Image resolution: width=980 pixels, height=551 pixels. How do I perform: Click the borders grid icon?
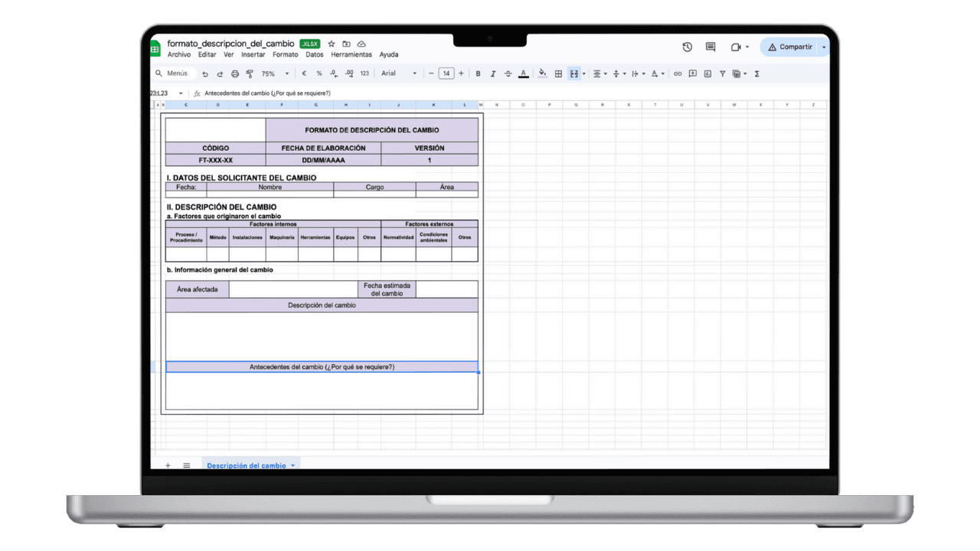coord(558,74)
